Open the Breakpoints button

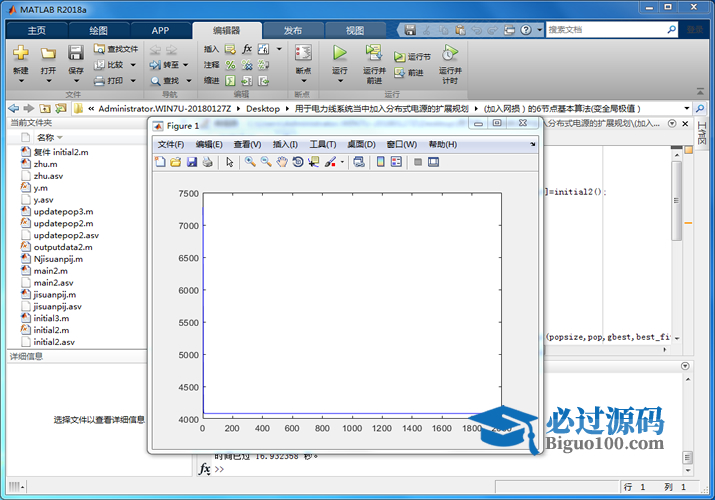[x=303, y=53]
